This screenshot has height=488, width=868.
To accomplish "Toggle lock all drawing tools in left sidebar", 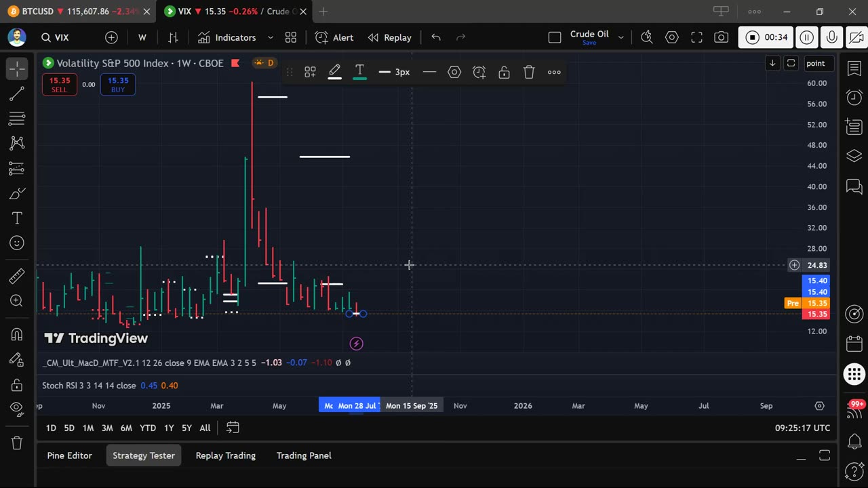I will (17, 384).
